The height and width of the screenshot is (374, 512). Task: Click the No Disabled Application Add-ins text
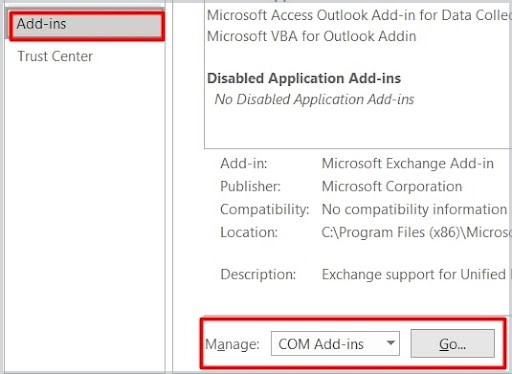[x=314, y=99]
